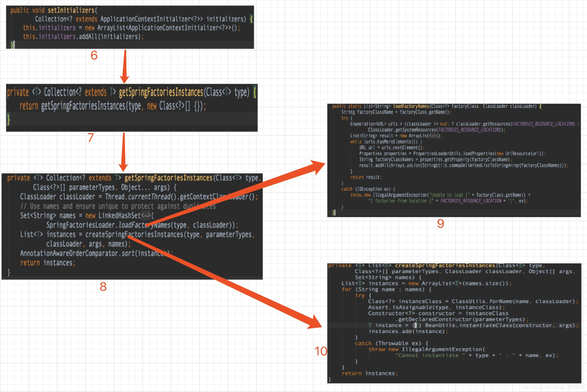Click the 'catch (IOException ex) {' line
The width and height of the screenshot is (587, 392).
click(x=368, y=189)
